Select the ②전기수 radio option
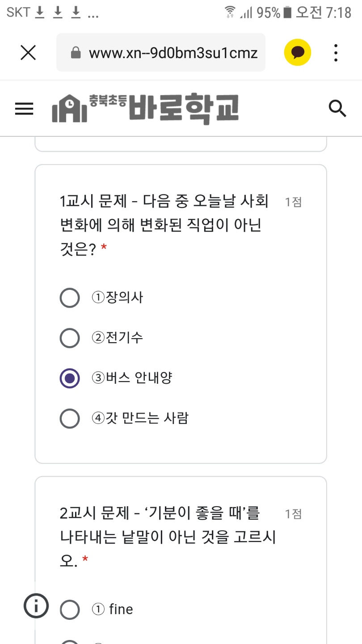 (x=70, y=338)
